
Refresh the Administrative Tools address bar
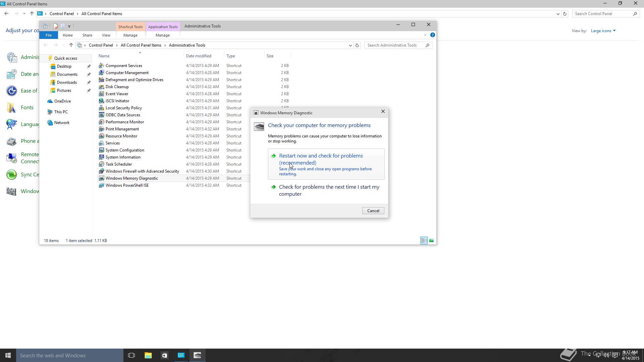[x=357, y=45]
